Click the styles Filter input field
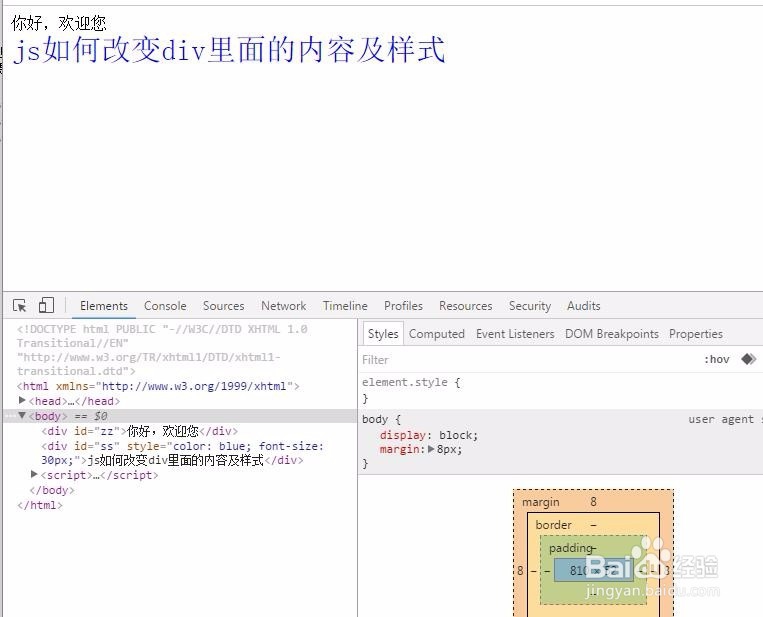The width and height of the screenshot is (763, 617). point(528,360)
